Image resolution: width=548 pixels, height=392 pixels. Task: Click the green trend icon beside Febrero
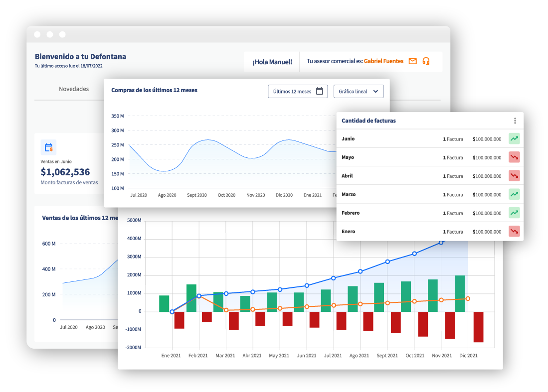pos(514,213)
